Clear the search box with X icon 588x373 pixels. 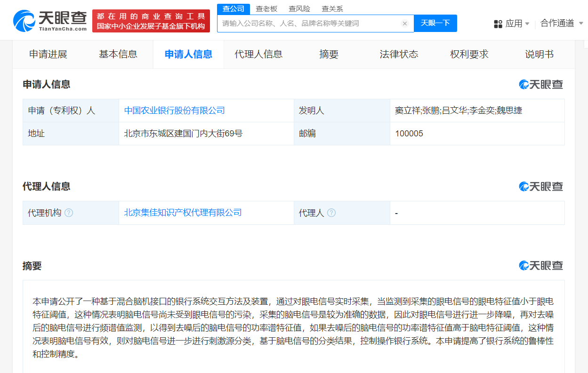pyautogui.click(x=404, y=24)
